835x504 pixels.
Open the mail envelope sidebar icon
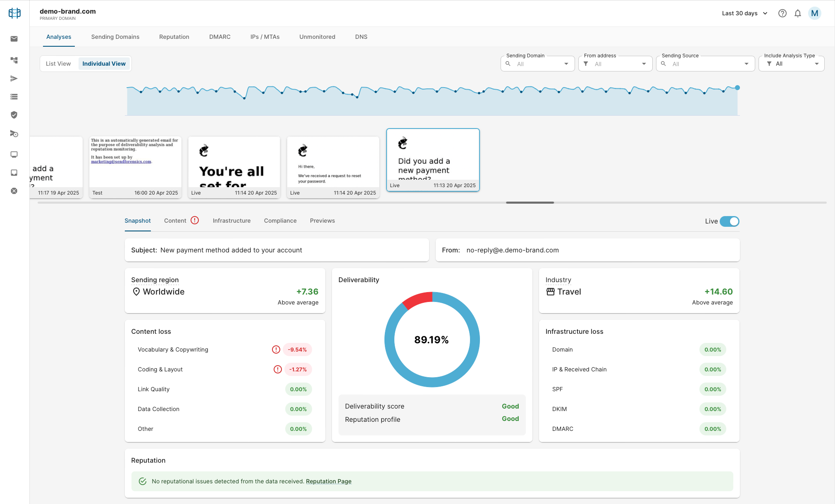[14, 39]
